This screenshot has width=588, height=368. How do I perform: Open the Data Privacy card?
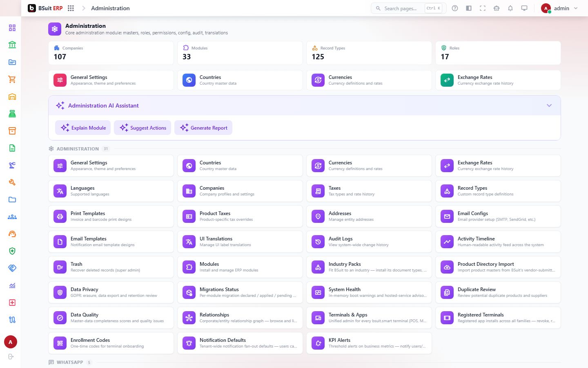click(x=111, y=292)
